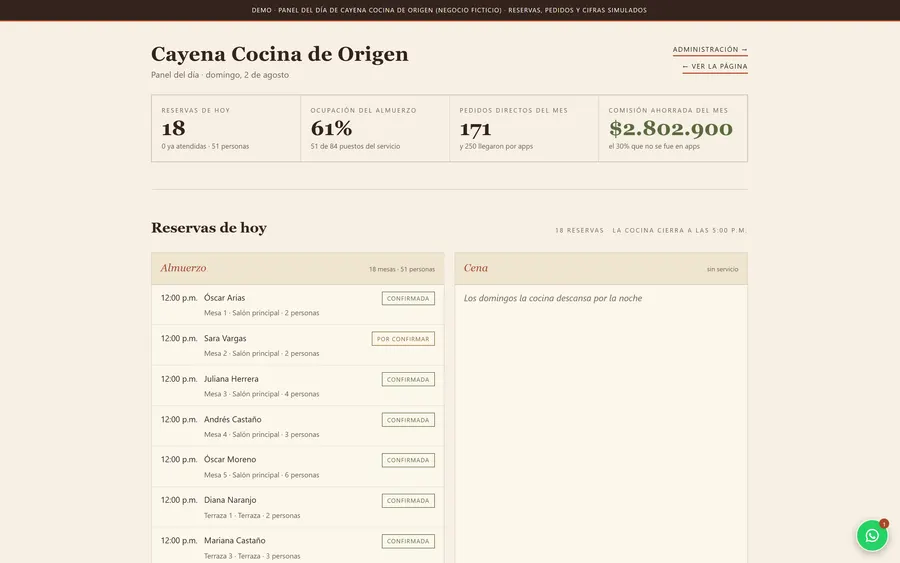
Task: Click the $2.802.900 commission value
Action: tap(671, 129)
